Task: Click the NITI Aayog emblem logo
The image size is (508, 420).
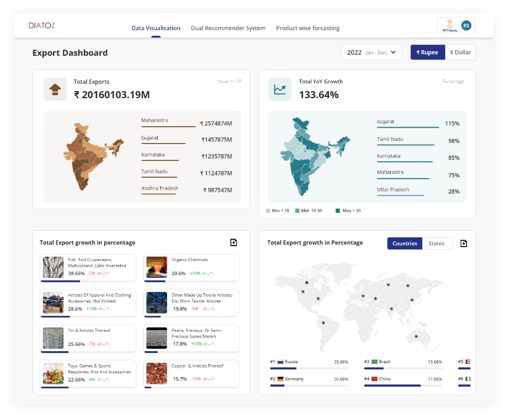Action: pos(448,25)
